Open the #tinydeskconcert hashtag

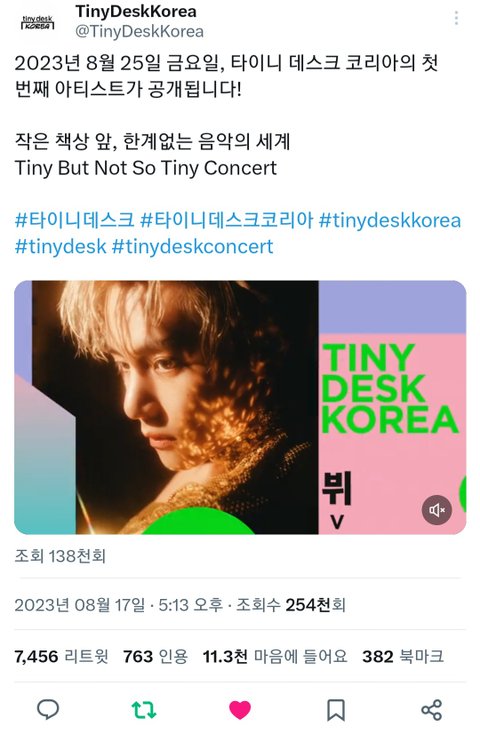(x=192, y=246)
